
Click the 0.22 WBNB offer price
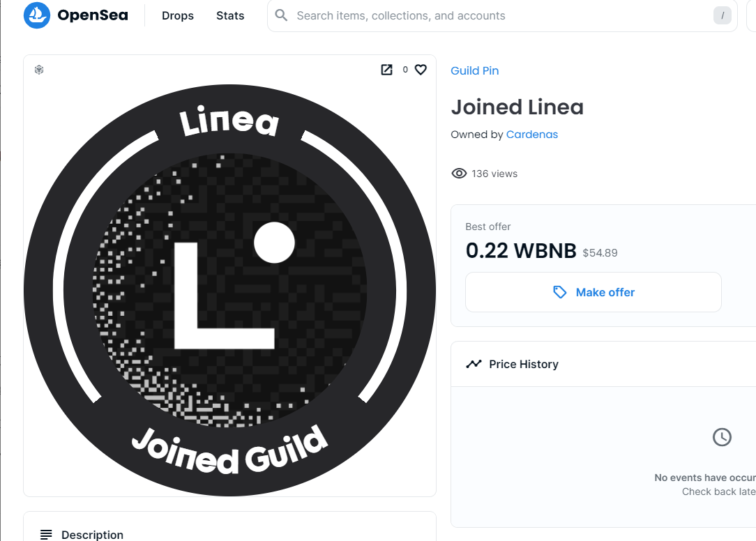click(521, 251)
